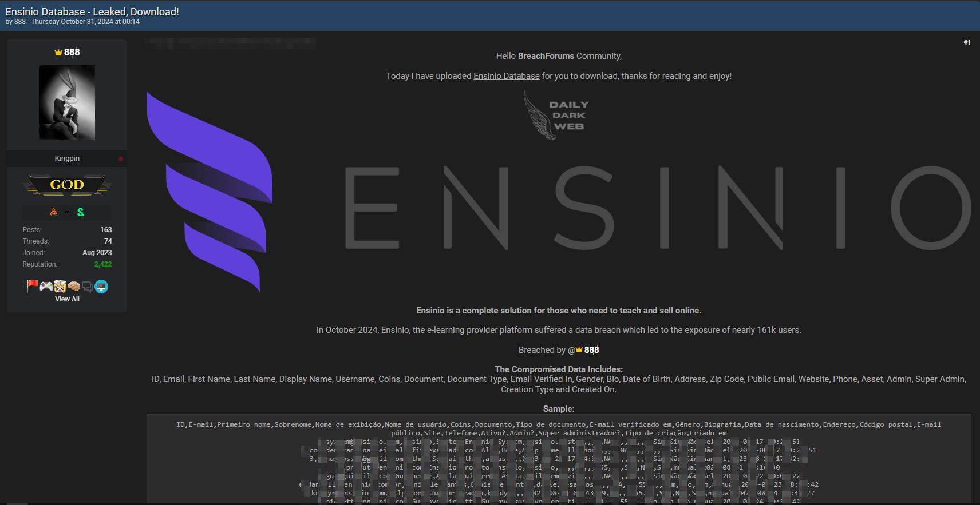Click the joined date Aug 2023
This screenshot has height=505, width=980.
[x=97, y=253]
